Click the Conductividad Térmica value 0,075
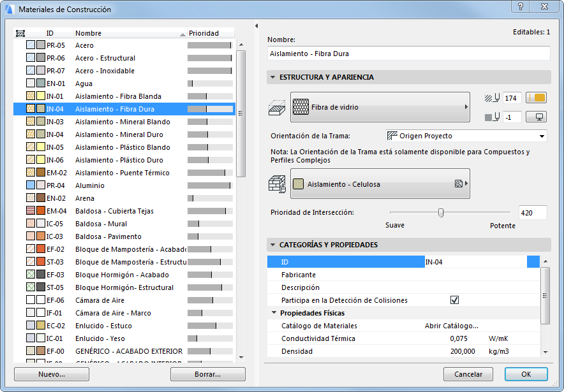This screenshot has width=564, height=392. [x=459, y=338]
